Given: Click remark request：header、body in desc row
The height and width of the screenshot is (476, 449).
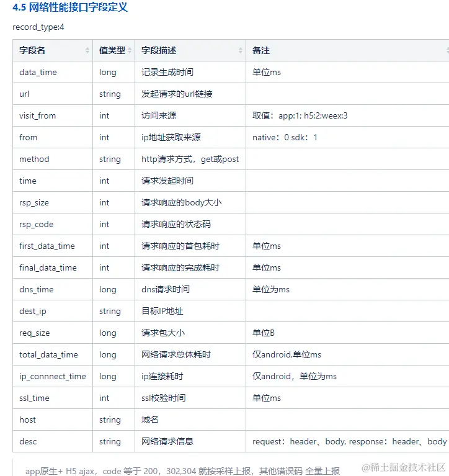Looking at the screenshot, I should click(350, 441).
